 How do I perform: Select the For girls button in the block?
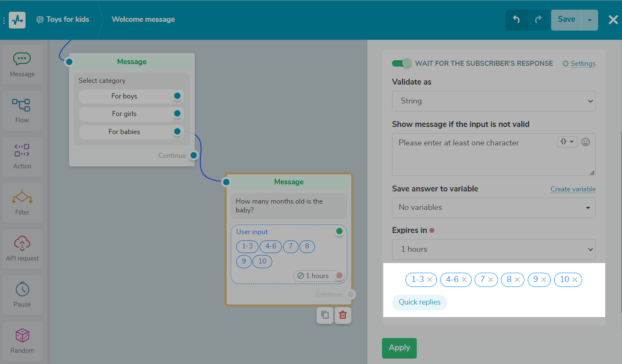click(x=131, y=114)
